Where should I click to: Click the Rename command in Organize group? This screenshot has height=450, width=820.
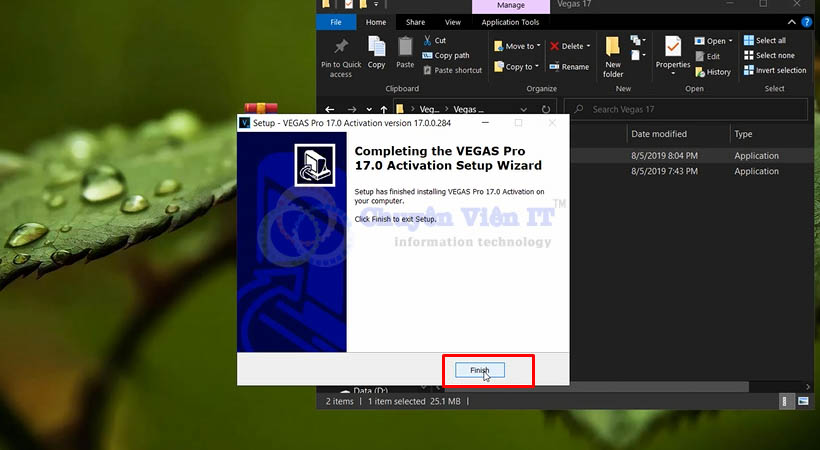(568, 67)
